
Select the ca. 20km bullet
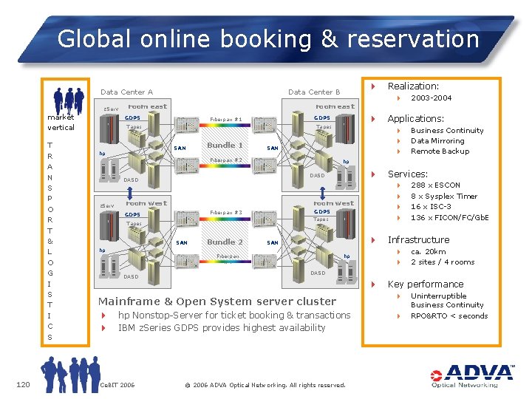click(428, 252)
